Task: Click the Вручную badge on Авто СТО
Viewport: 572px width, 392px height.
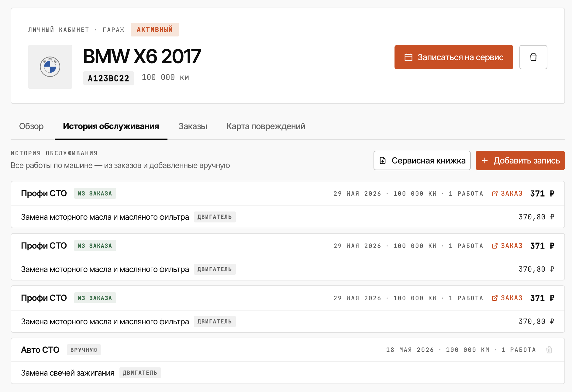Action: pyautogui.click(x=84, y=350)
